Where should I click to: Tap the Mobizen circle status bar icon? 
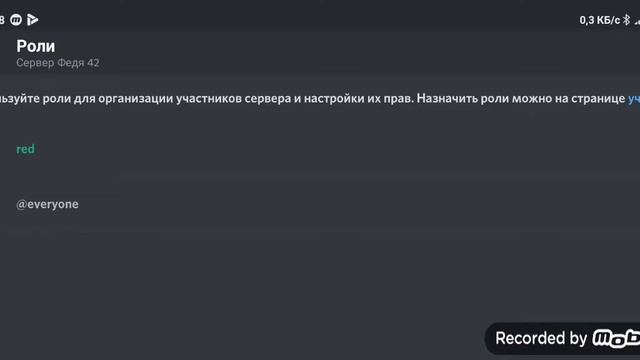click(x=16, y=20)
